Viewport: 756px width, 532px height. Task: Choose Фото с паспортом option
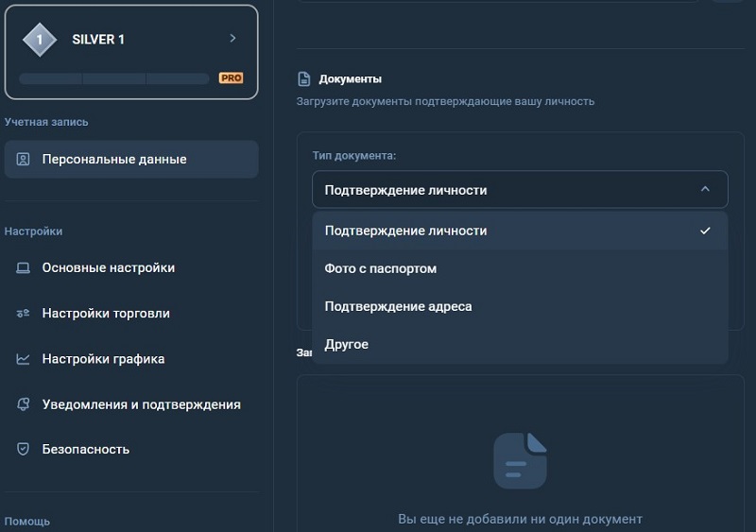(521, 268)
